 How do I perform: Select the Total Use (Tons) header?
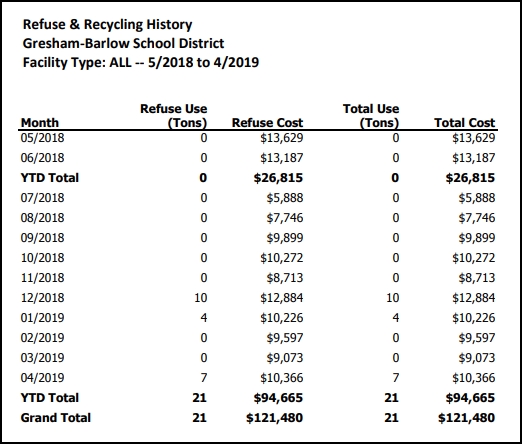(371, 116)
